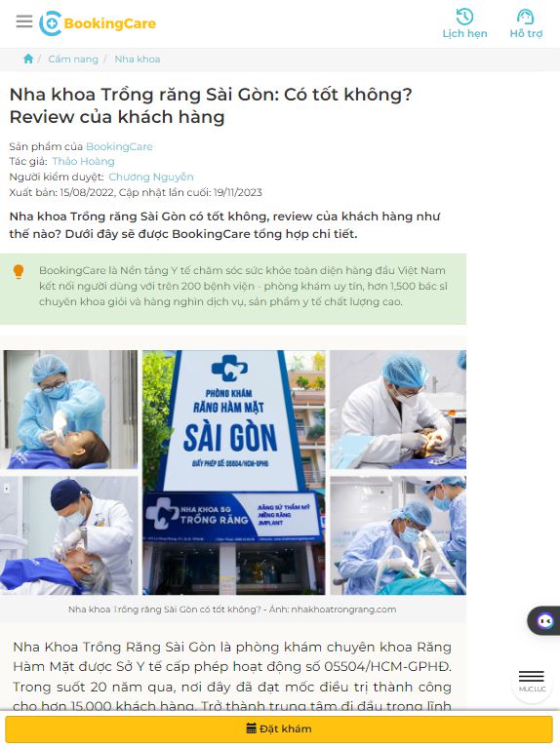Open the dentist in white coat photo
Image resolution: width=560 pixels, height=748 pixels.
click(x=398, y=410)
